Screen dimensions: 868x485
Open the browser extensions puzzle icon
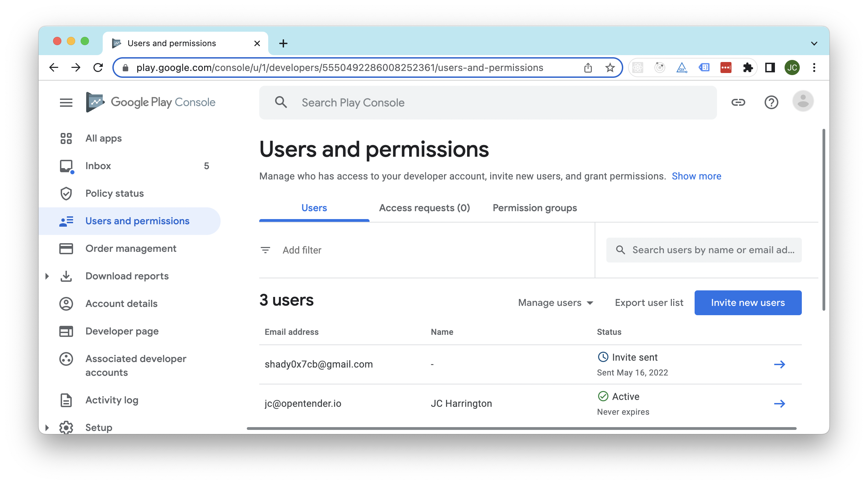[748, 68]
